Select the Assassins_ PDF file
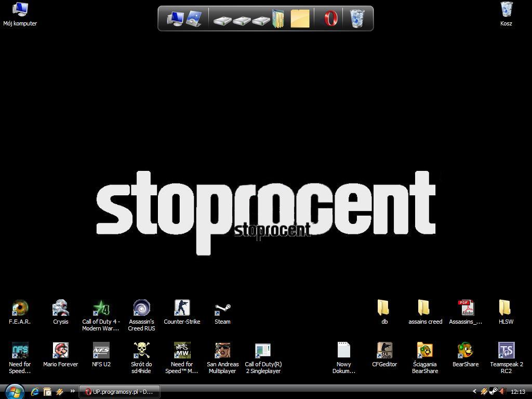The image size is (532, 399). [x=465, y=312]
